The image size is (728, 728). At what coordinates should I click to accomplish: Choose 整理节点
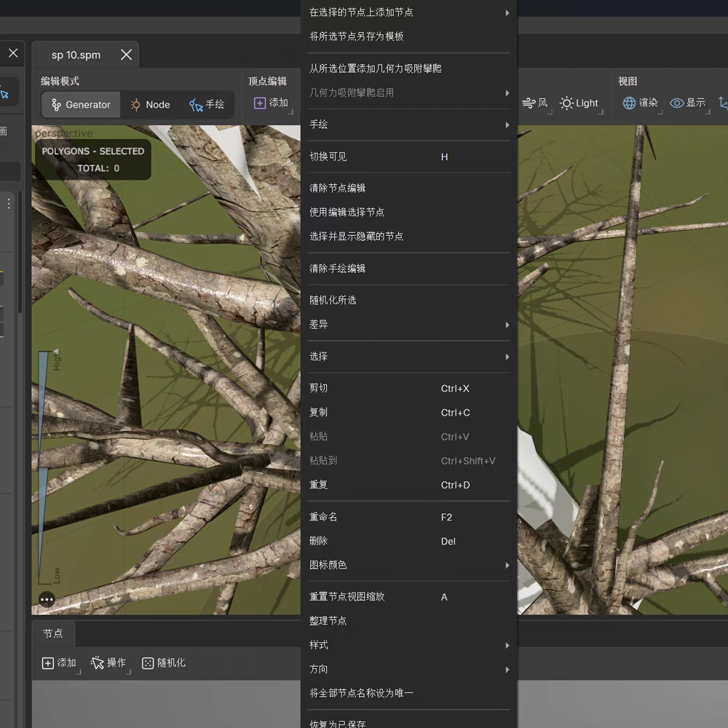pos(409,621)
